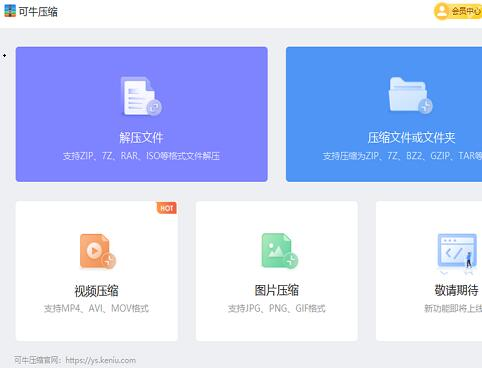The image size is (482, 368).
Task: Click the 支持MP4、AVI、MOV格式 text
Action: click(96, 308)
